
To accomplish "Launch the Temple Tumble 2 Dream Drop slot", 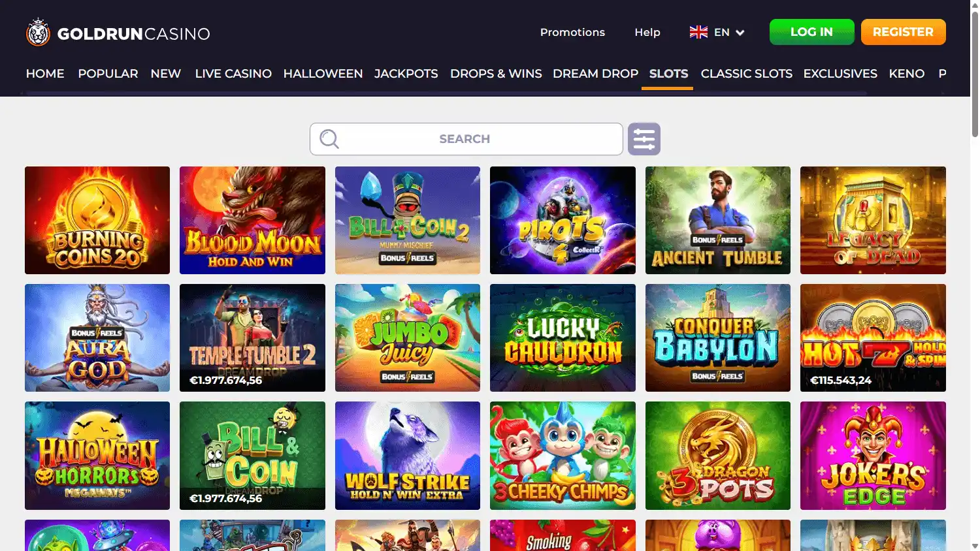I will point(252,338).
